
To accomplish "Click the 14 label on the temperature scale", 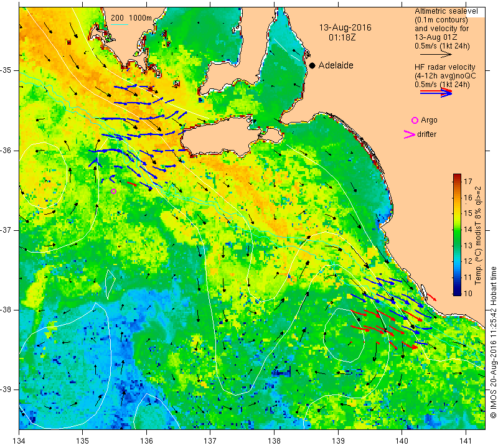I will click(467, 229).
